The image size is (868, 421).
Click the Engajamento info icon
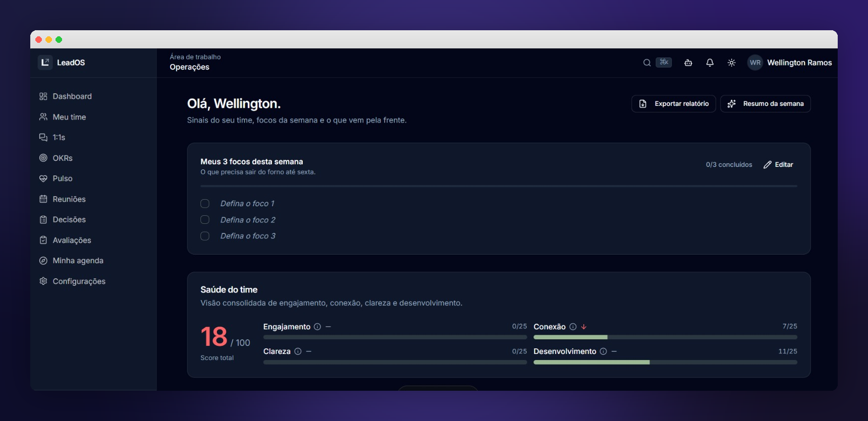(x=317, y=327)
